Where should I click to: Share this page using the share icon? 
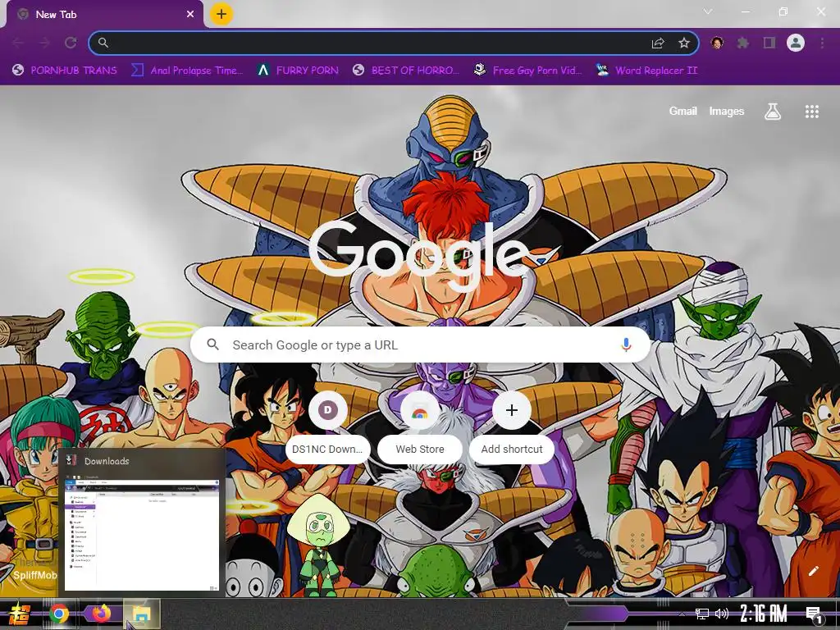pyautogui.click(x=658, y=43)
